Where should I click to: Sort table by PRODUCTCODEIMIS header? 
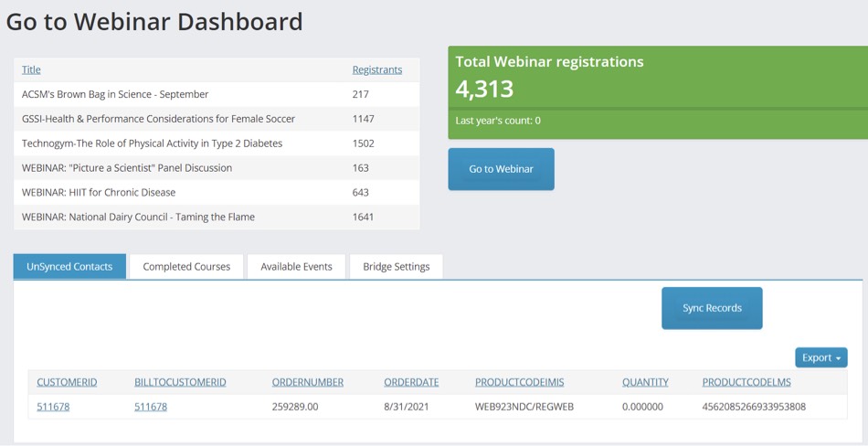coord(520,382)
